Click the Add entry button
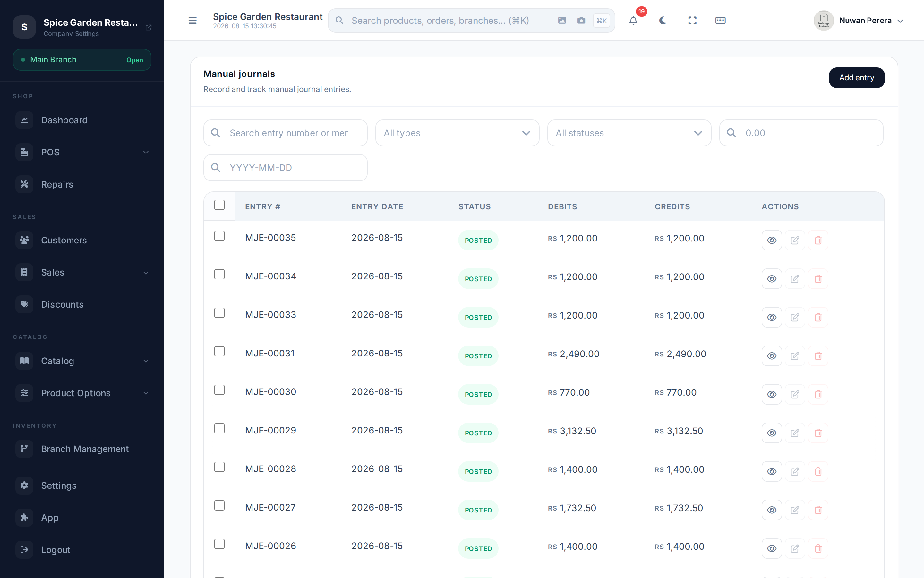 (856, 78)
